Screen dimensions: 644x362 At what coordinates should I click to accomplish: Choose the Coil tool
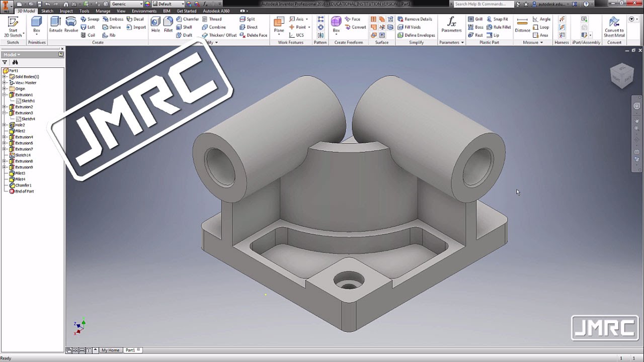(88, 35)
